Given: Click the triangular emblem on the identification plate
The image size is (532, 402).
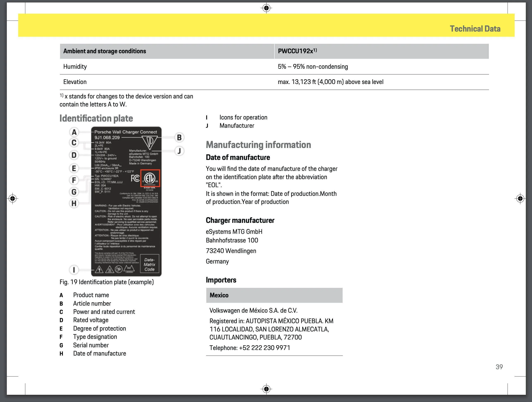Looking at the screenshot, I should click(x=150, y=143).
